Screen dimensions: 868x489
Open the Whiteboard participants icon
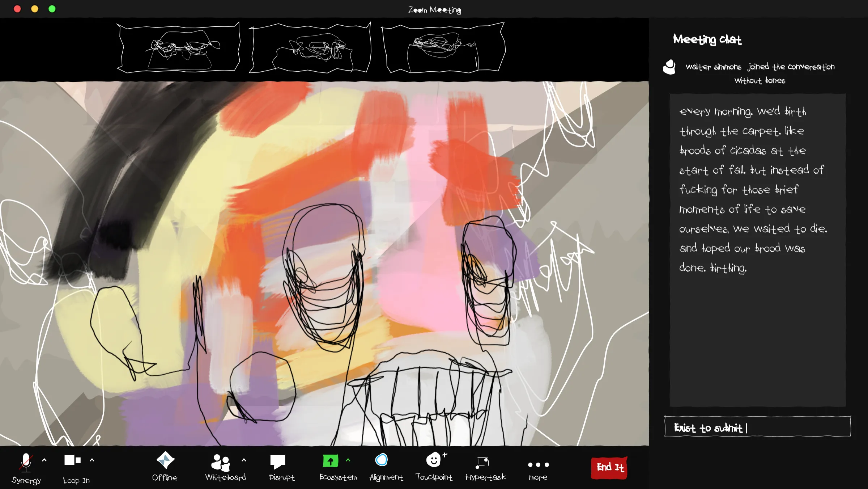click(221, 462)
